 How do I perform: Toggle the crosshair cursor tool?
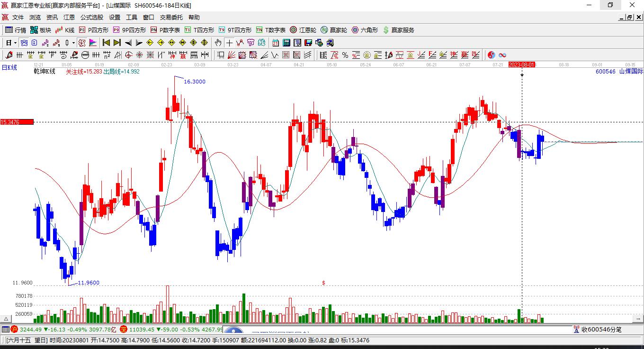pos(229,43)
